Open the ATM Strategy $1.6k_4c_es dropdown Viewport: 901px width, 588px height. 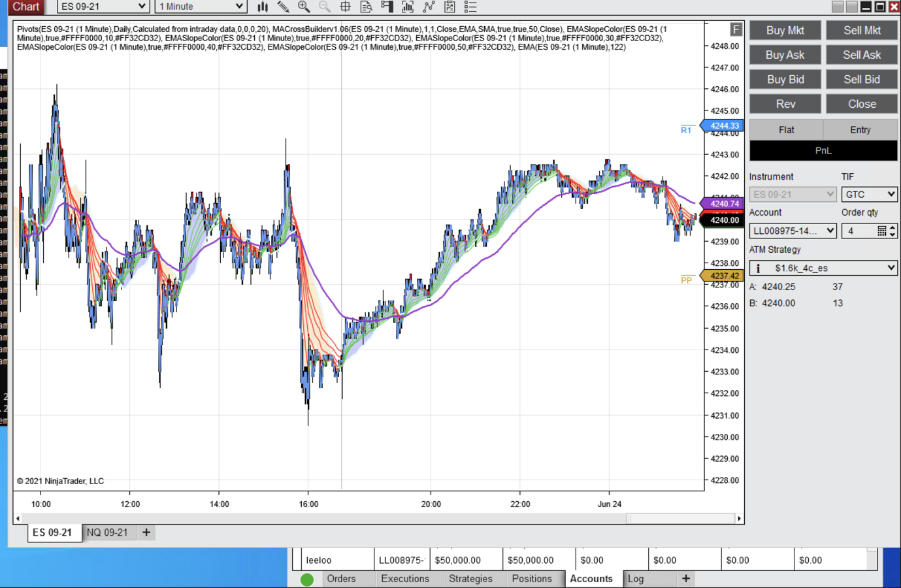[823, 269]
